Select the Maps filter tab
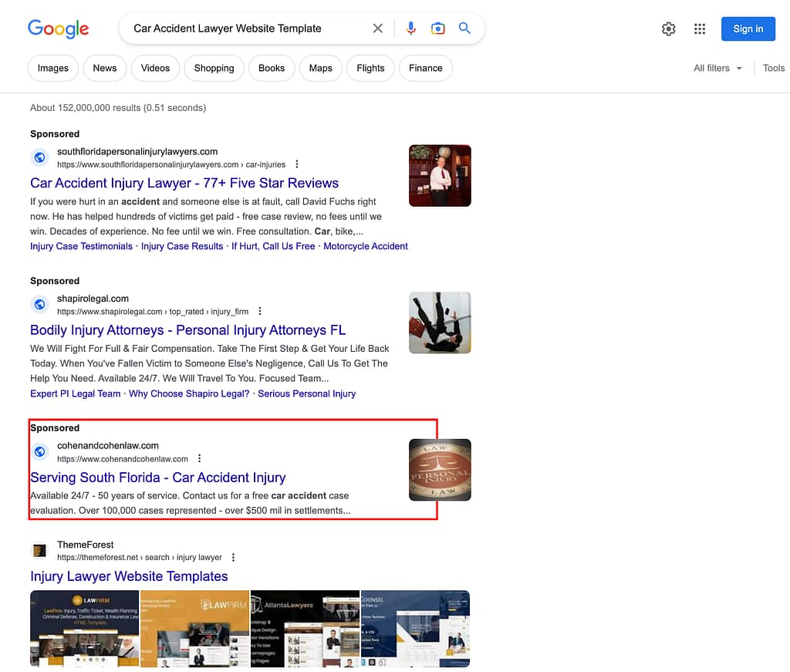 (320, 68)
